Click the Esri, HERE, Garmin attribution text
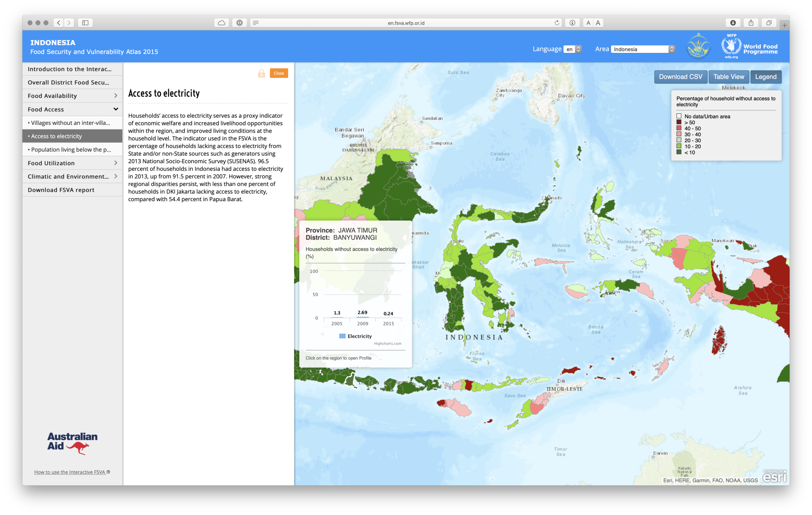 tap(710, 480)
